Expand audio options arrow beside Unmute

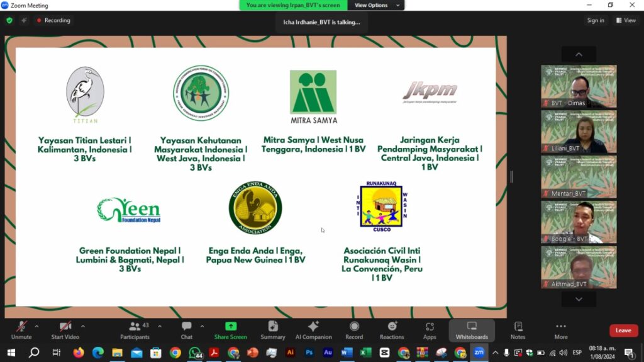36,326
